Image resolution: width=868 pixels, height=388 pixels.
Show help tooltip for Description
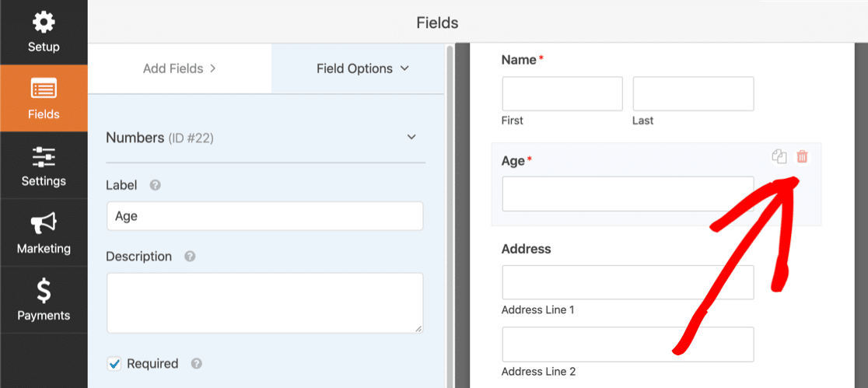tap(190, 257)
